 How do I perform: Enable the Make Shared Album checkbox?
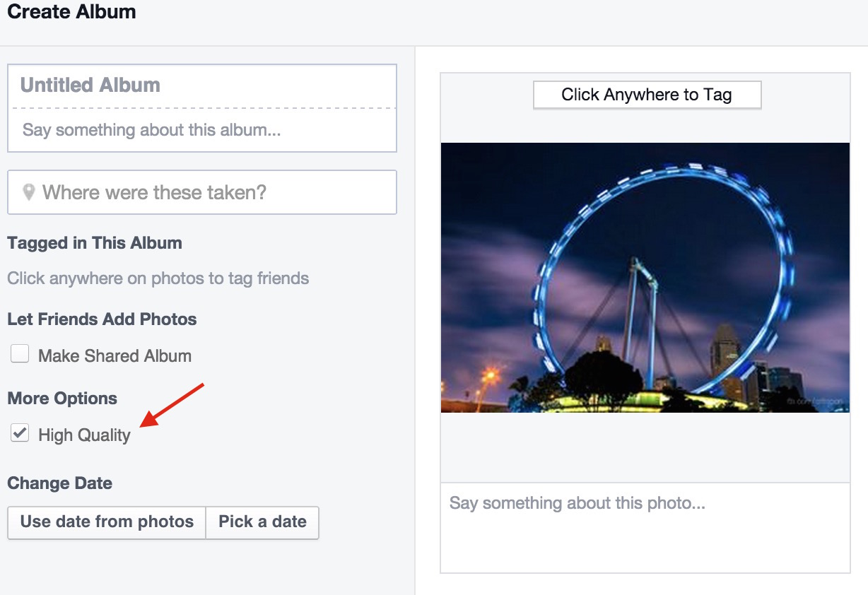[x=20, y=355]
